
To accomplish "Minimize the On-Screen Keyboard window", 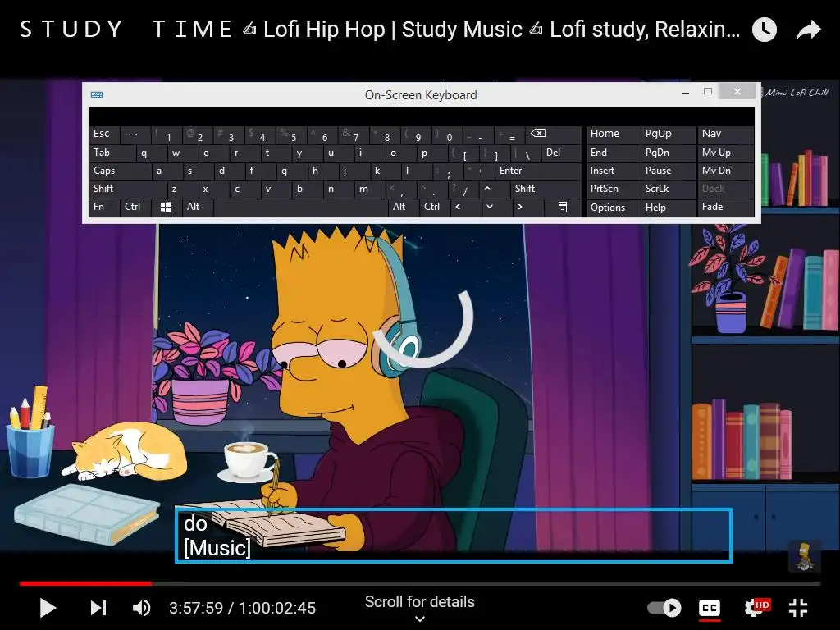I will click(x=686, y=94).
